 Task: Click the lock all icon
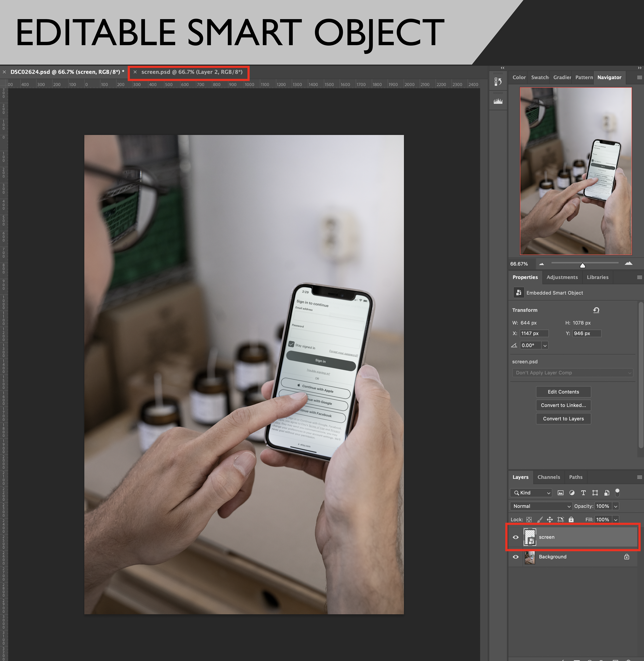tap(571, 520)
